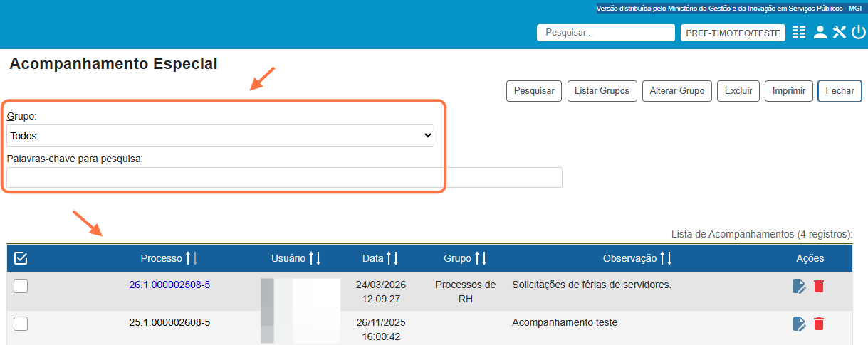Delete the 26.1.000002508-5 tracking entry
This screenshot has width=868, height=345.
[819, 286]
